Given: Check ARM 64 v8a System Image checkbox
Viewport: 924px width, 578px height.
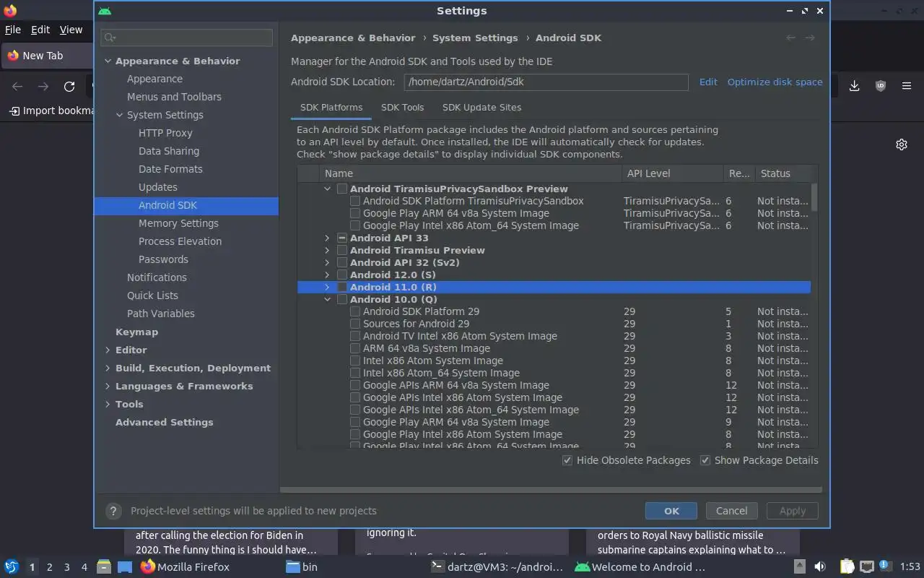Looking at the screenshot, I should pos(355,349).
